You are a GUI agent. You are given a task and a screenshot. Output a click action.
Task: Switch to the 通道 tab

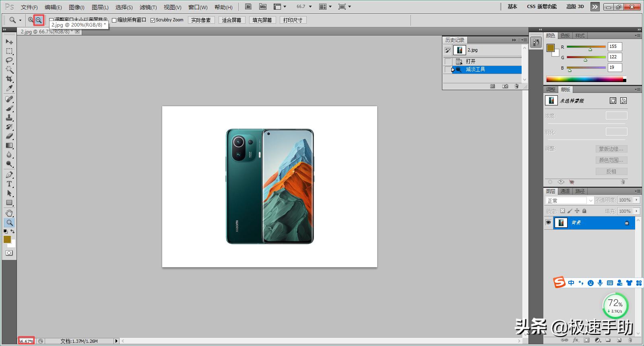pyautogui.click(x=565, y=191)
